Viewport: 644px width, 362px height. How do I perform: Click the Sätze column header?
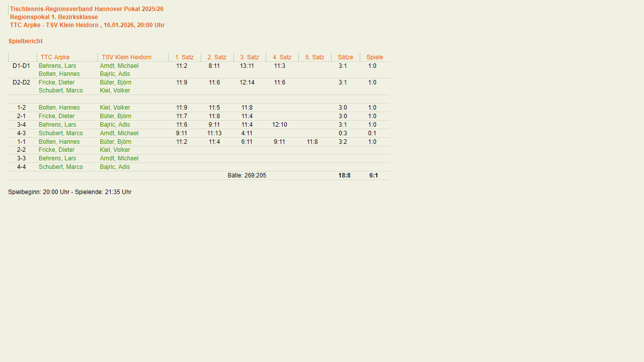pos(345,57)
